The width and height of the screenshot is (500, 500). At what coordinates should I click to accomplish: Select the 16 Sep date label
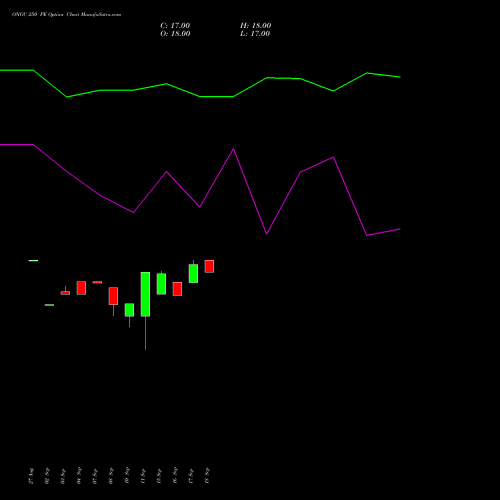[175, 476]
